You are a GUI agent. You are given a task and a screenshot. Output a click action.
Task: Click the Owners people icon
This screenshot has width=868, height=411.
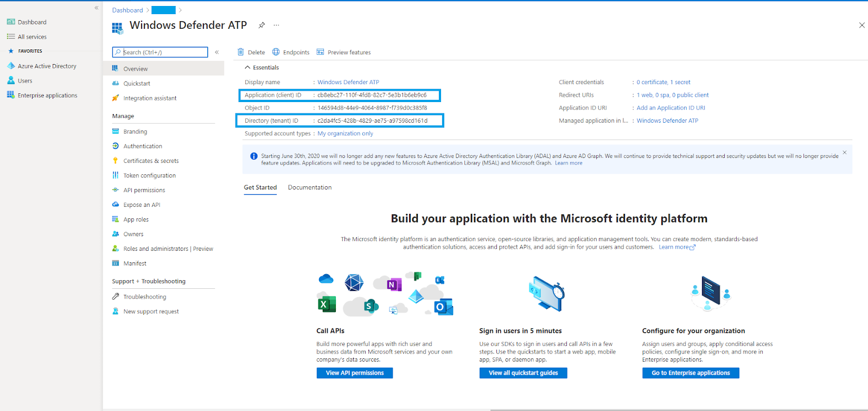[115, 234]
